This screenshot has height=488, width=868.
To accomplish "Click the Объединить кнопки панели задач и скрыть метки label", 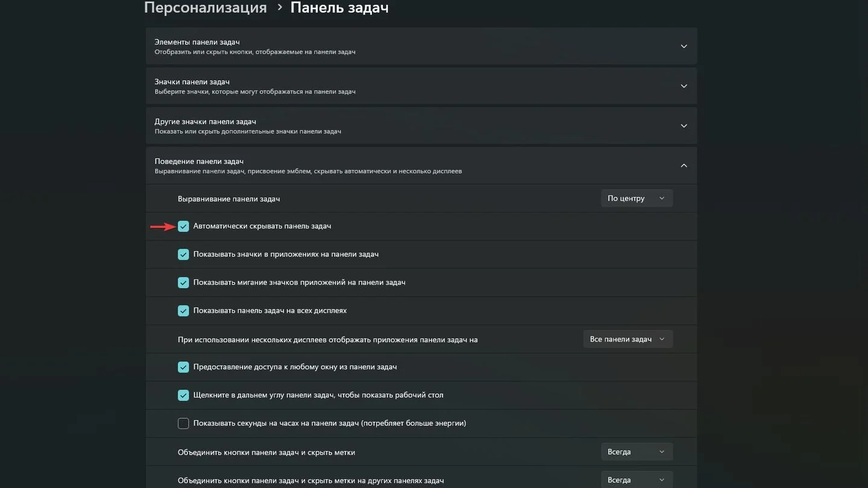I will [266, 452].
